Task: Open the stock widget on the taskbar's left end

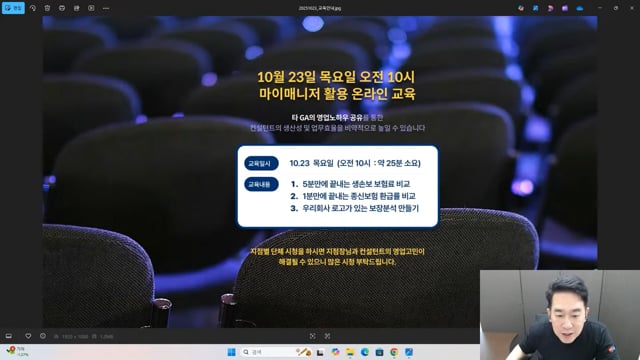Action: [17, 351]
